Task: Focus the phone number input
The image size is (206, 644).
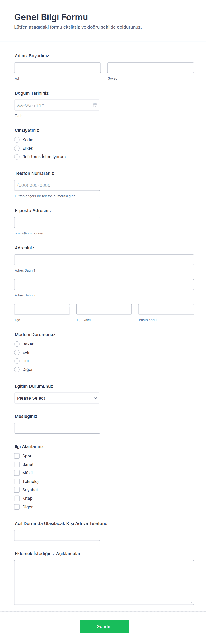Action: pyautogui.click(x=57, y=185)
